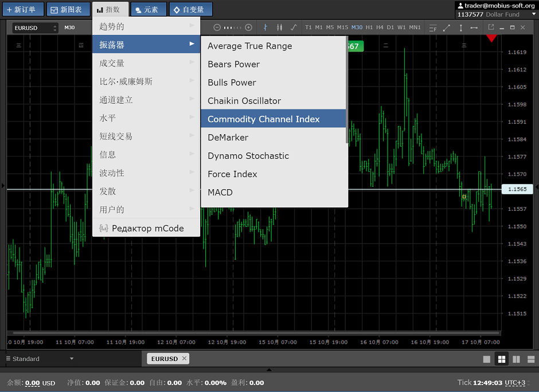Add Commodity Channel Index indicator
The width and height of the screenshot is (539, 392).
274,119
